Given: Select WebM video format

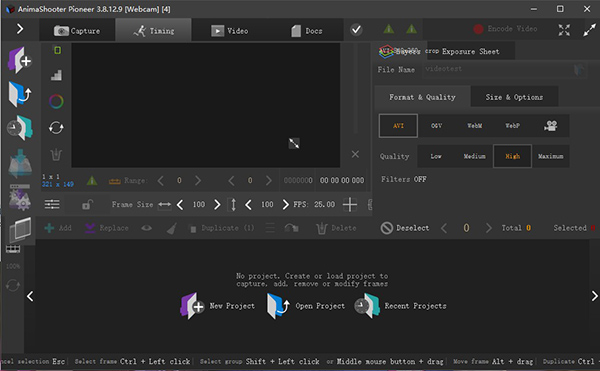Looking at the screenshot, I should point(474,125).
